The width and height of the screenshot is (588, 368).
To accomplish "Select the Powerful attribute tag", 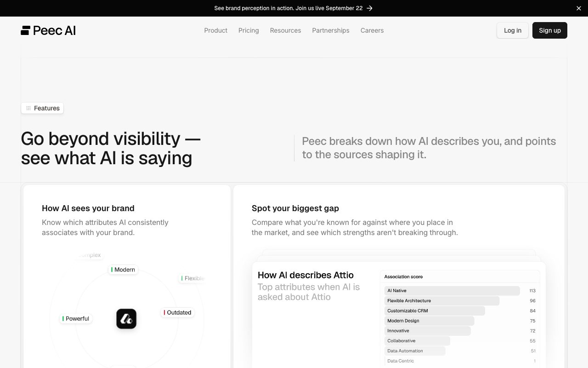I will 76,318.
